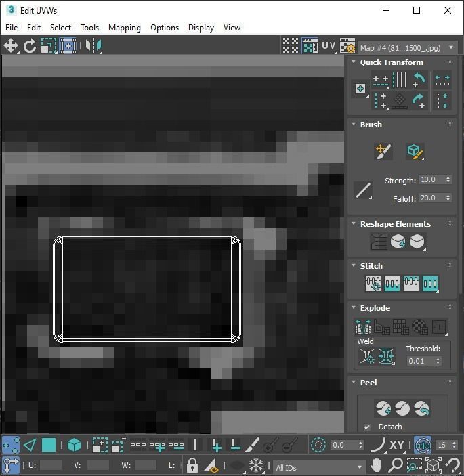Click Stitch To Source icon
This screenshot has height=476, width=464.
click(411, 284)
